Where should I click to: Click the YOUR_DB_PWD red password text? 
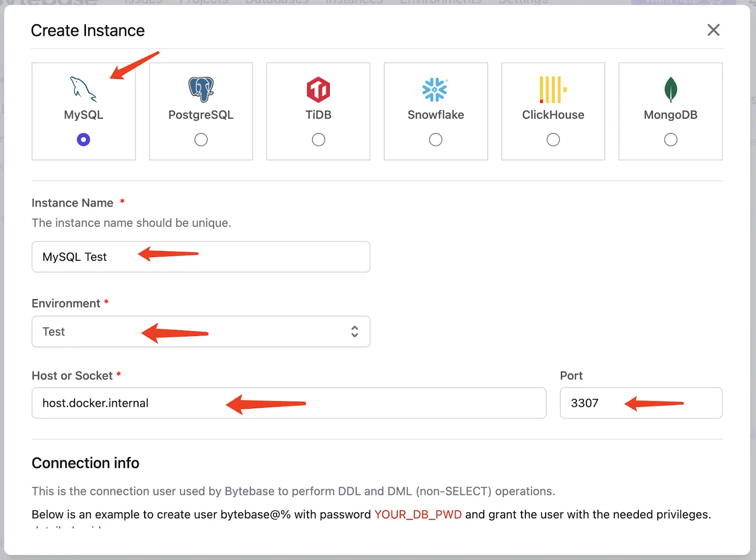(418, 515)
